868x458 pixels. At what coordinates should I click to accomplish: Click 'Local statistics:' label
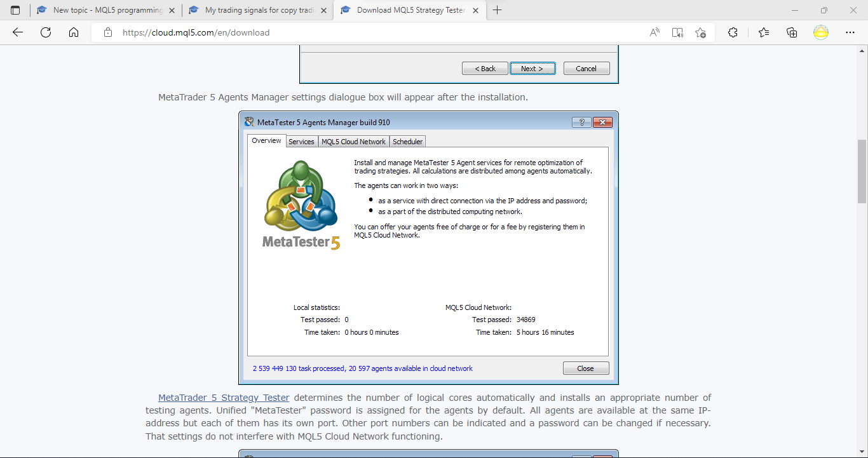pyautogui.click(x=316, y=307)
